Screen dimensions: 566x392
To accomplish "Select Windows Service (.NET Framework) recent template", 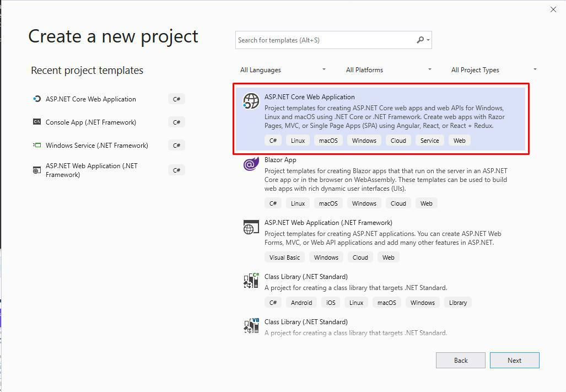I will click(108, 145).
